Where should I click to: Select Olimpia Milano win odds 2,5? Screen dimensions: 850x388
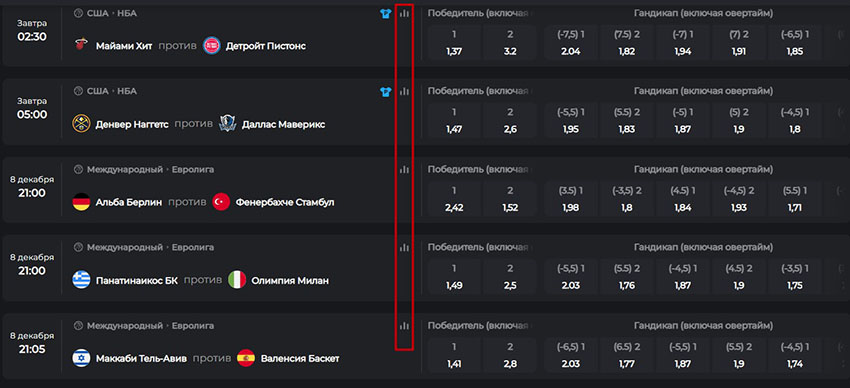pos(510,278)
